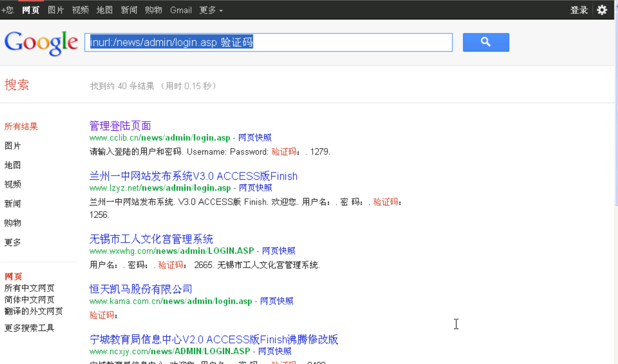Filter by 视频 in the left sidebar
This screenshot has width=618, height=364.
pos(13,184)
